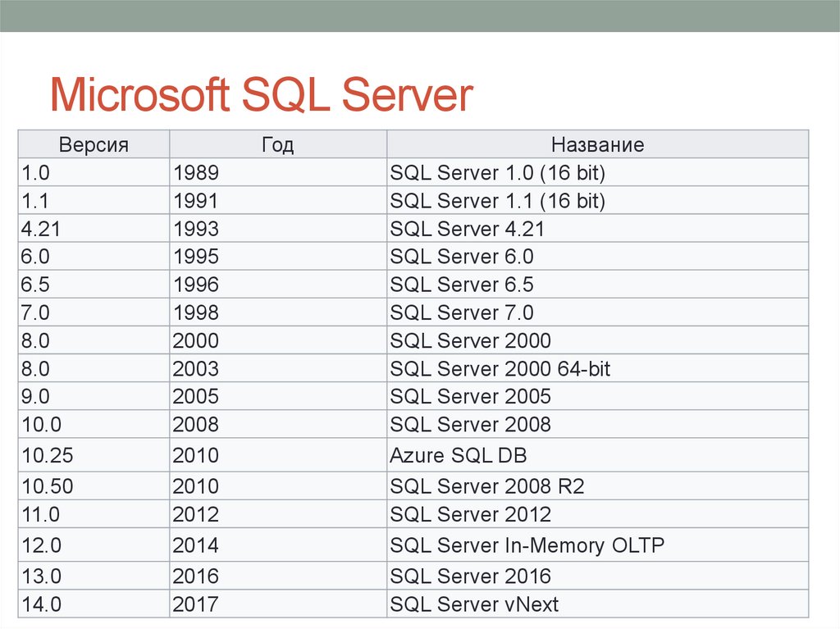Click the year 1991 cell
This screenshot has height=629, width=840.
click(x=195, y=201)
